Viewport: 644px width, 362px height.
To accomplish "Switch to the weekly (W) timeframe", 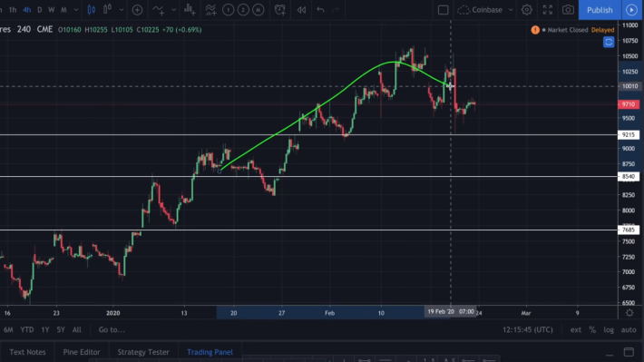I will (x=52, y=10).
